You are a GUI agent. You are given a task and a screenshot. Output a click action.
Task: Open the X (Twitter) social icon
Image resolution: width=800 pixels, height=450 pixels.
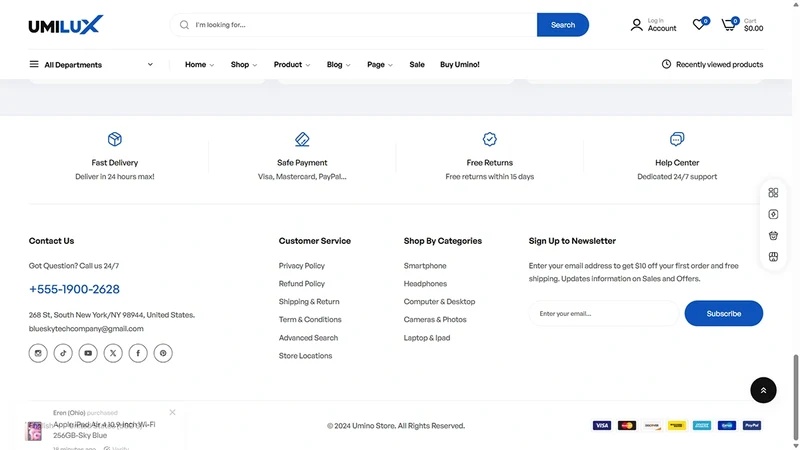pos(113,353)
